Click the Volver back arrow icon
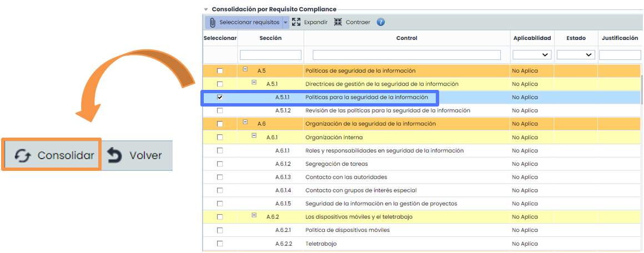 (114, 156)
